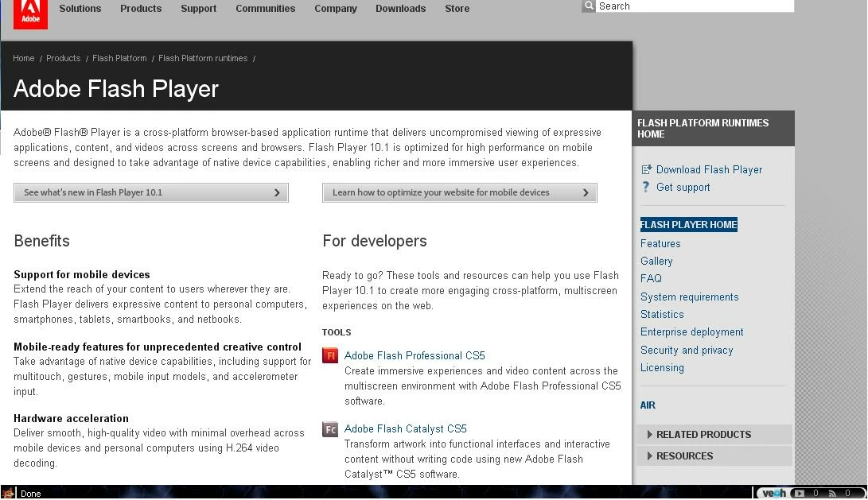Go to Flash Platform runtimes breadcrumb

203,58
